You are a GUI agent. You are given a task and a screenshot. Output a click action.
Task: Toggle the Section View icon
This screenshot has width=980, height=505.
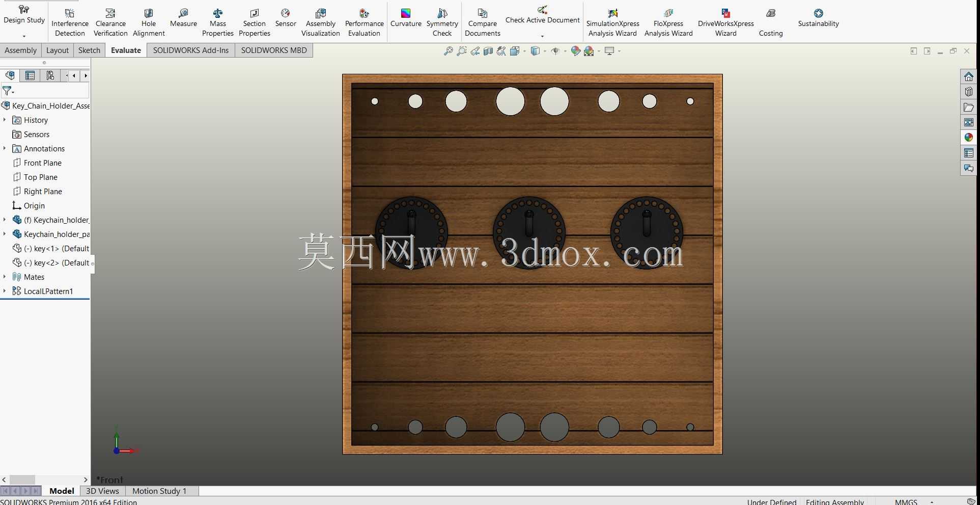click(488, 51)
